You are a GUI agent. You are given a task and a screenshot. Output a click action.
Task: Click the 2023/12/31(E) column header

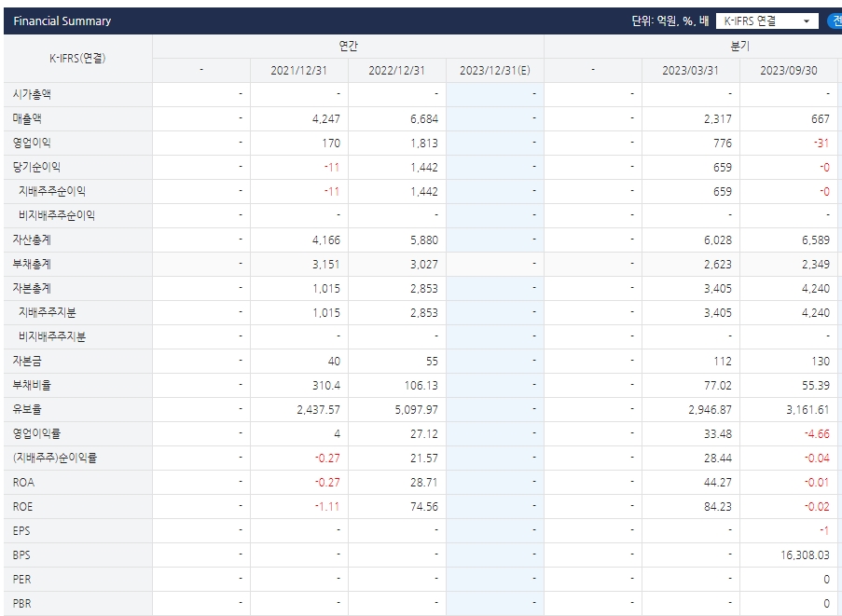pos(494,70)
